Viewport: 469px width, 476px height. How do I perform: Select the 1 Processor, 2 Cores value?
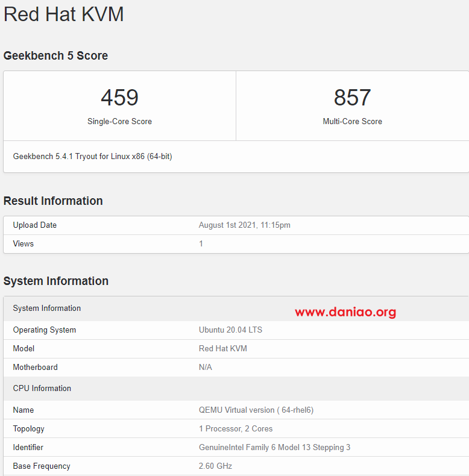click(x=236, y=429)
